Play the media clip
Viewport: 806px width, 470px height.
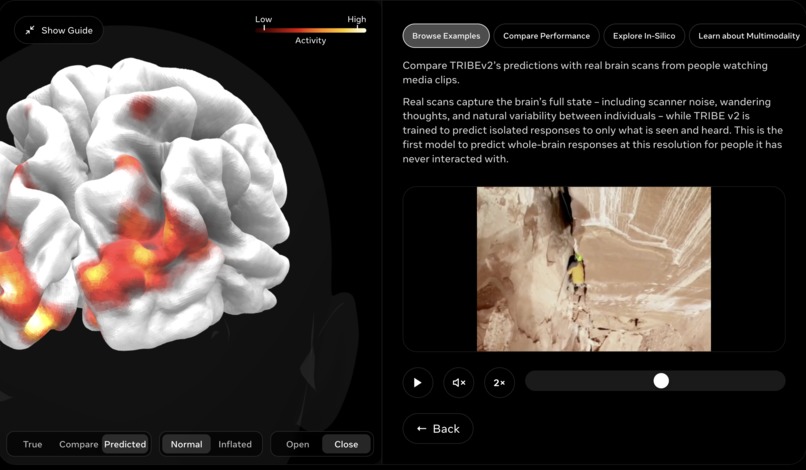[x=417, y=383]
